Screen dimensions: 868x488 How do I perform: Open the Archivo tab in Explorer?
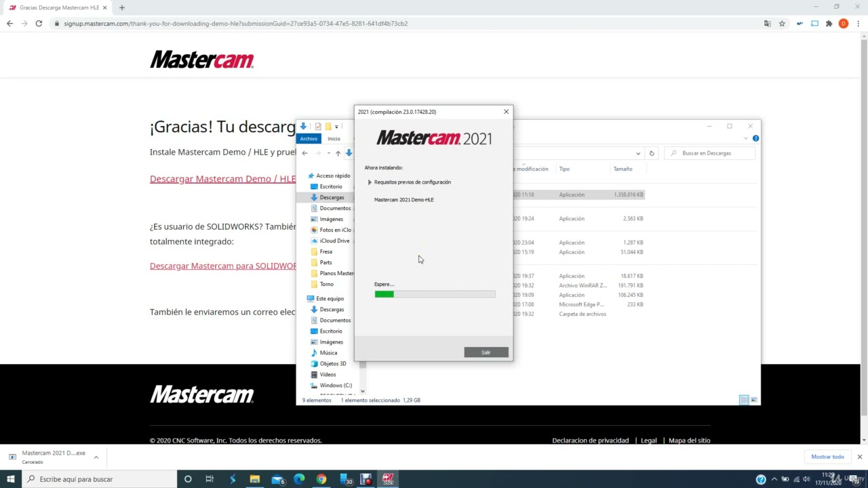309,138
